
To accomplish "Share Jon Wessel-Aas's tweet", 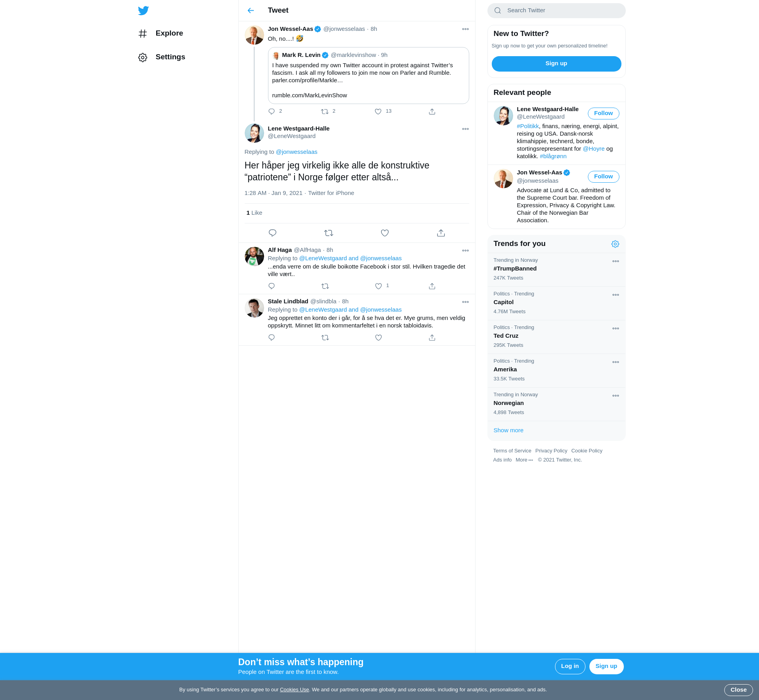I will click(432, 112).
